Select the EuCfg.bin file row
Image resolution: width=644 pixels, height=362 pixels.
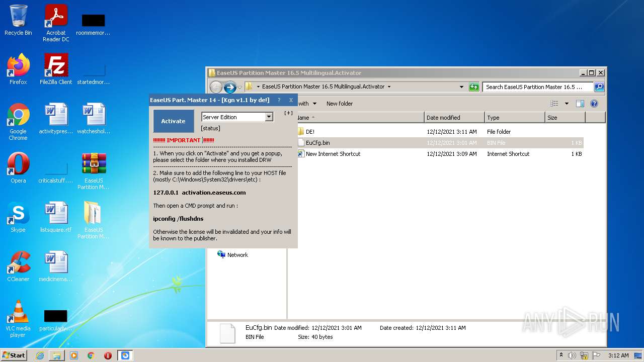click(440, 143)
